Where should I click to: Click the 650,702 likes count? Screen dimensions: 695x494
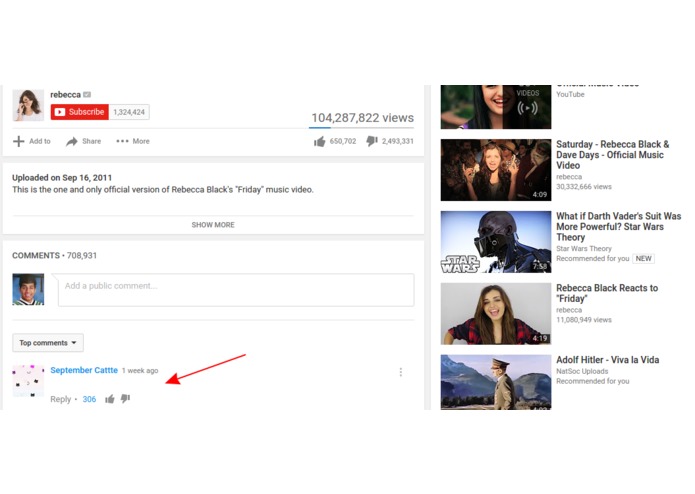coord(343,141)
